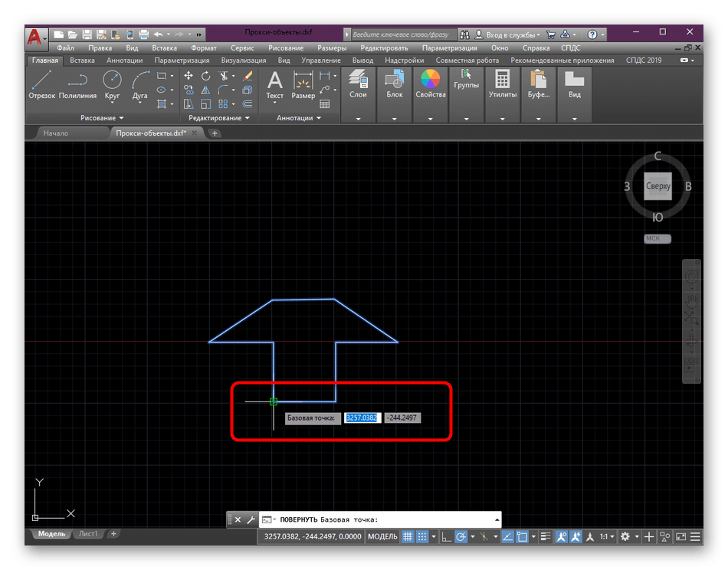
Task: Expand the Блок panel arrow
Action: coord(394,119)
